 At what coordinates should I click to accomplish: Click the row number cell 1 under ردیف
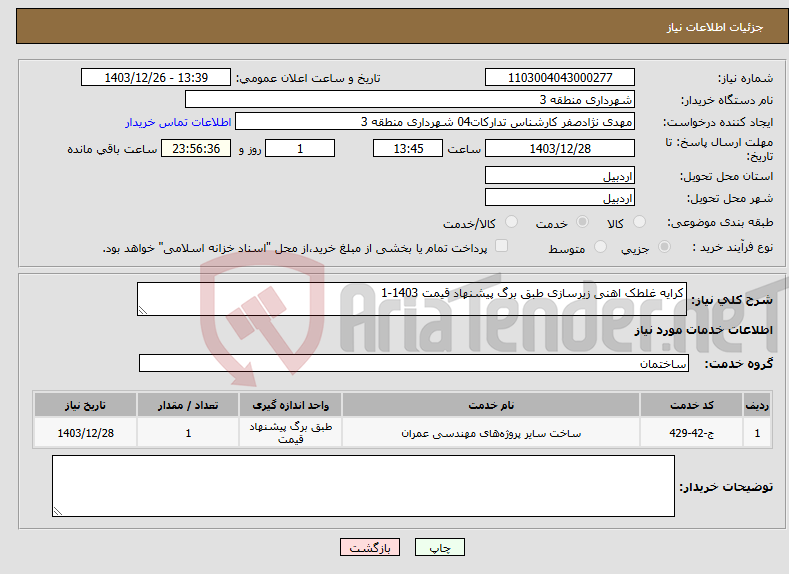[x=757, y=433]
